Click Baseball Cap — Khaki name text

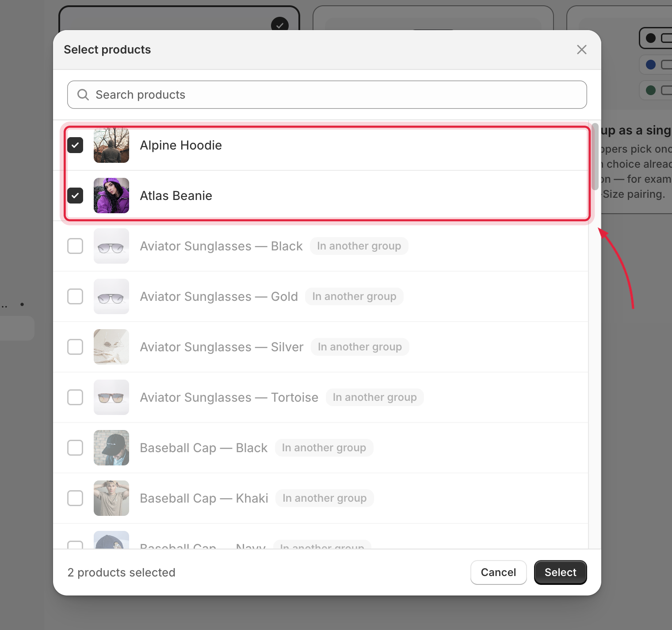pos(204,498)
